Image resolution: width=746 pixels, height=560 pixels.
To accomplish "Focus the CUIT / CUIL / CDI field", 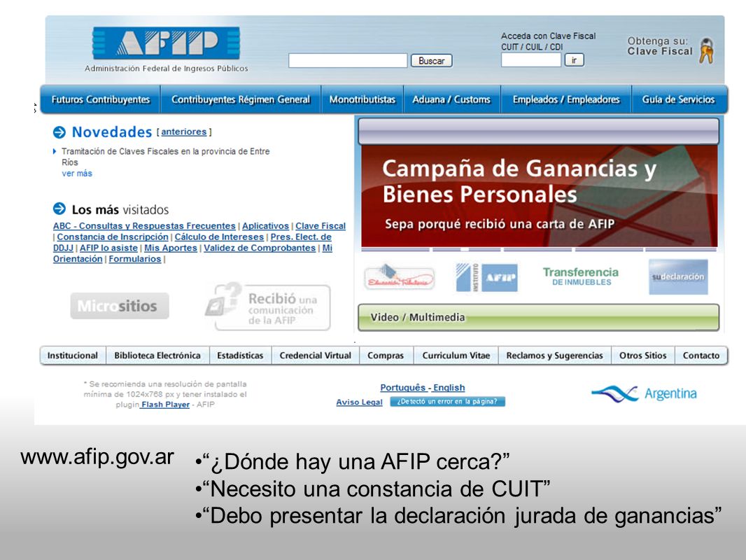I will coord(531,60).
